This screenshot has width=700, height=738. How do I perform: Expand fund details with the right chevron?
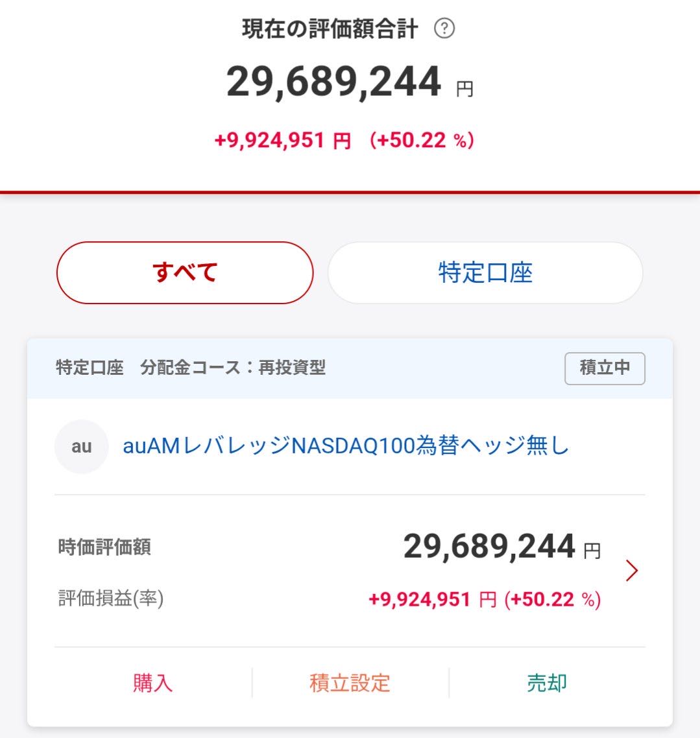632,571
